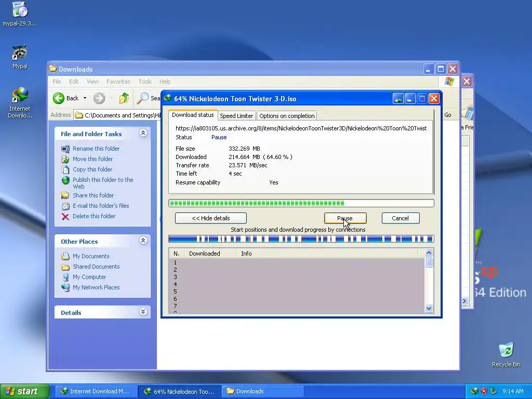Click the Shared Documents link
Screen dimensions: 532x399
96,267
